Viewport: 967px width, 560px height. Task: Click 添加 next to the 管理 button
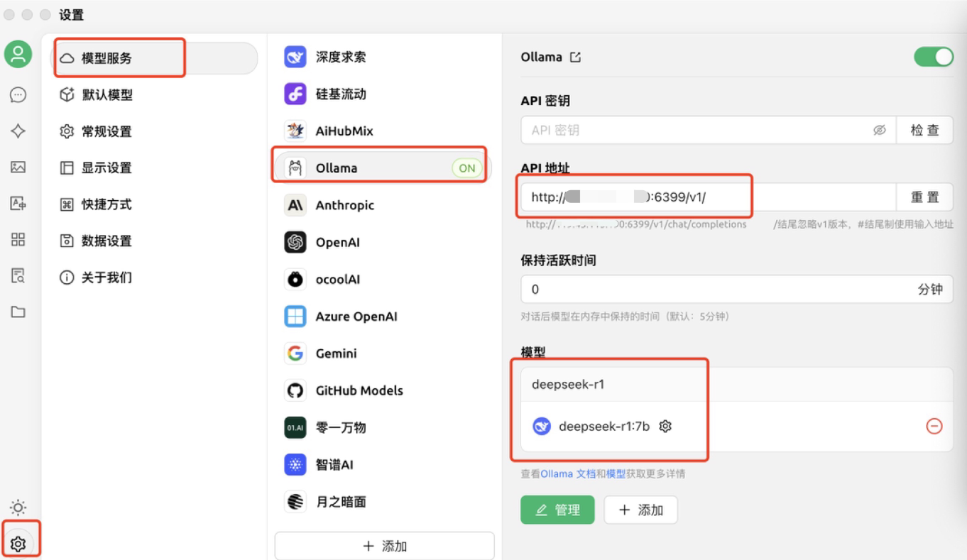(x=640, y=510)
